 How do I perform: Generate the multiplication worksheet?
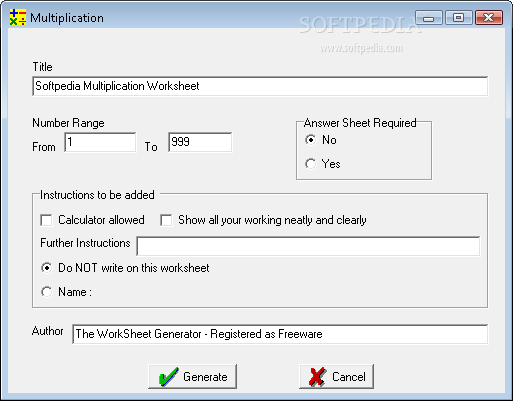coord(193,377)
